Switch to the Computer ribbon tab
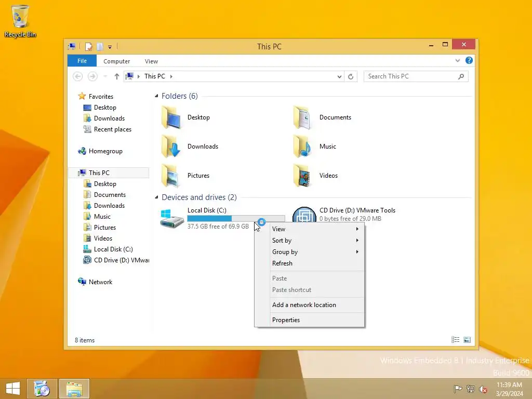 coord(117,61)
